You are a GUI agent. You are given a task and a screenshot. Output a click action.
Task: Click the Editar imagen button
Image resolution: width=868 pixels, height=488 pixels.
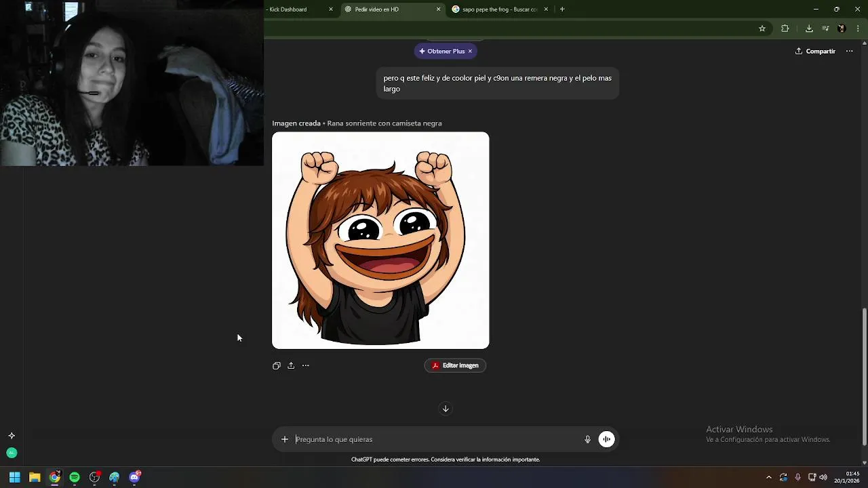(x=455, y=365)
